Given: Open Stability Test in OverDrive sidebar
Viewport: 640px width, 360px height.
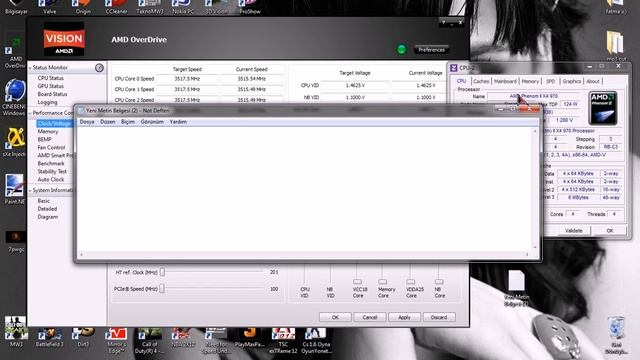Looking at the screenshot, I should pos(52,171).
